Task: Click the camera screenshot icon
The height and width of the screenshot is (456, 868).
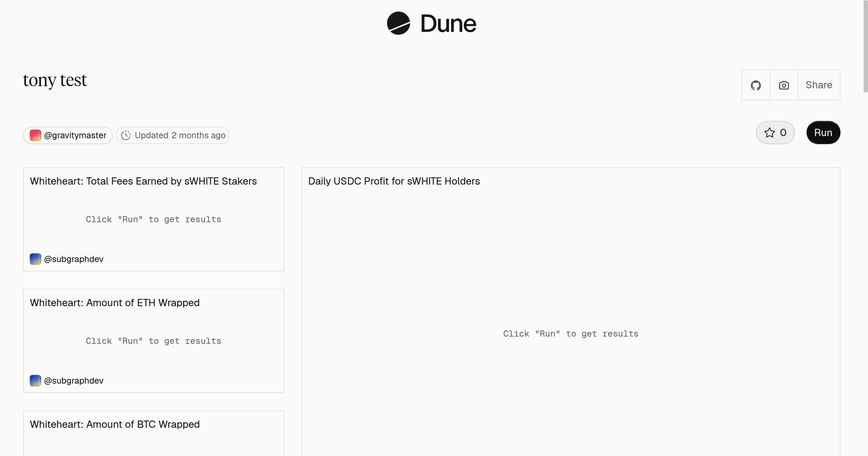Action: pyautogui.click(x=784, y=85)
